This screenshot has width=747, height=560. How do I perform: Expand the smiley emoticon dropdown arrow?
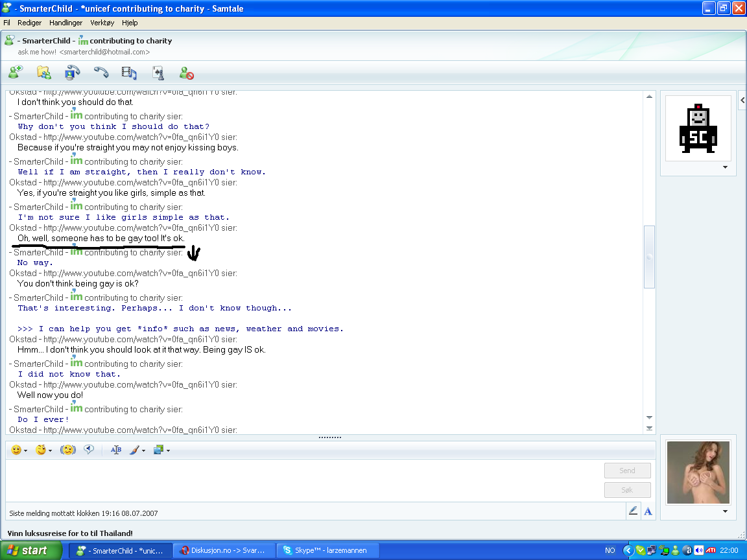point(26,450)
